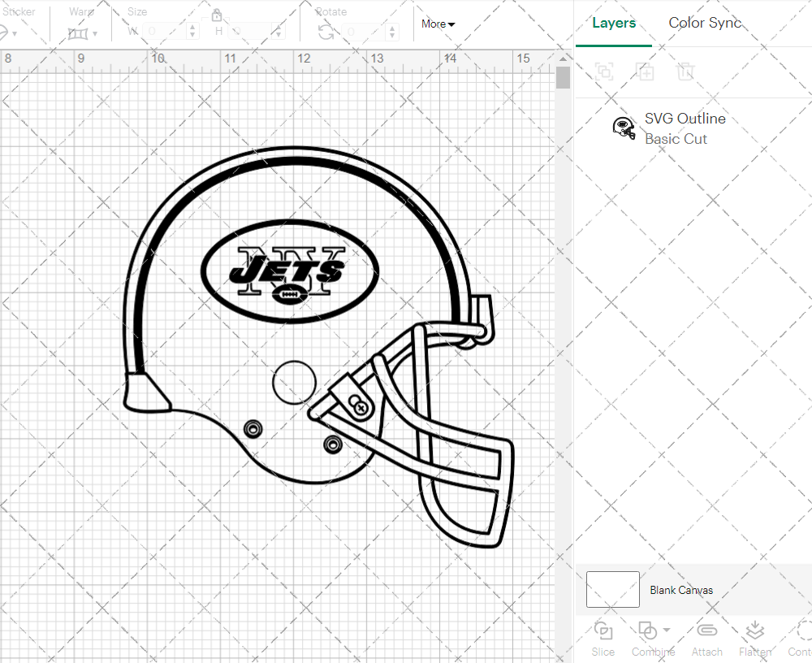Click the Duplicate layer icon
Screen dimensions: 812x663
click(x=645, y=71)
